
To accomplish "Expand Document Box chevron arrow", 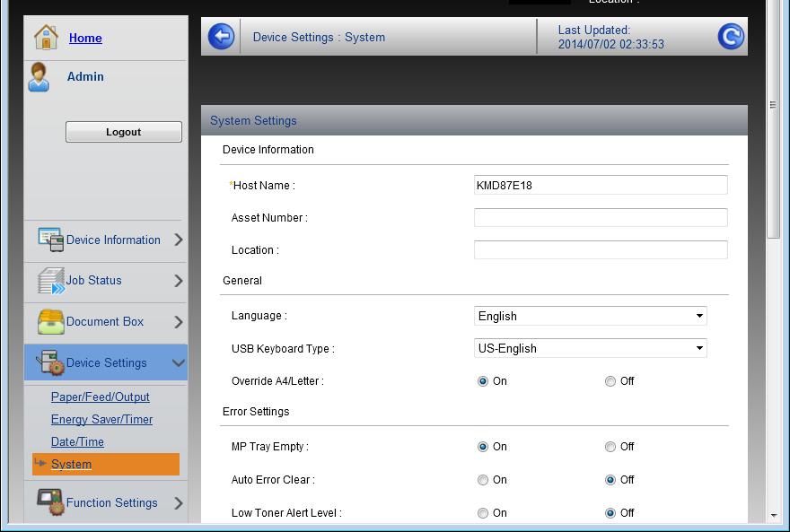I will 179,321.
